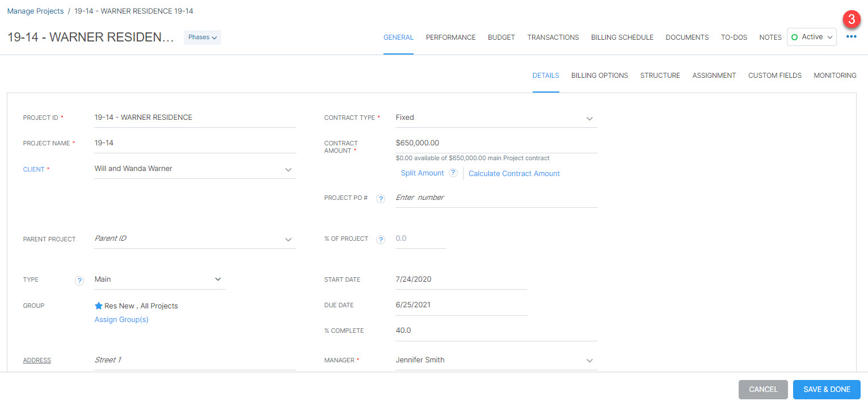
Task: Open the Client dropdown for Will and Wanda Warner
Action: pyautogui.click(x=288, y=168)
